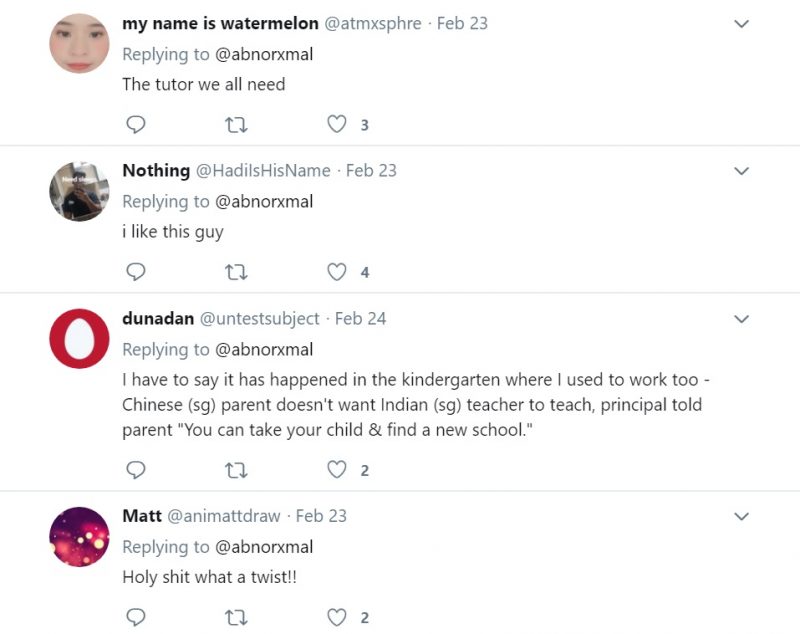The image size is (800, 634).
Task: Expand options chevron on Matt's tweet
Action: (741, 516)
